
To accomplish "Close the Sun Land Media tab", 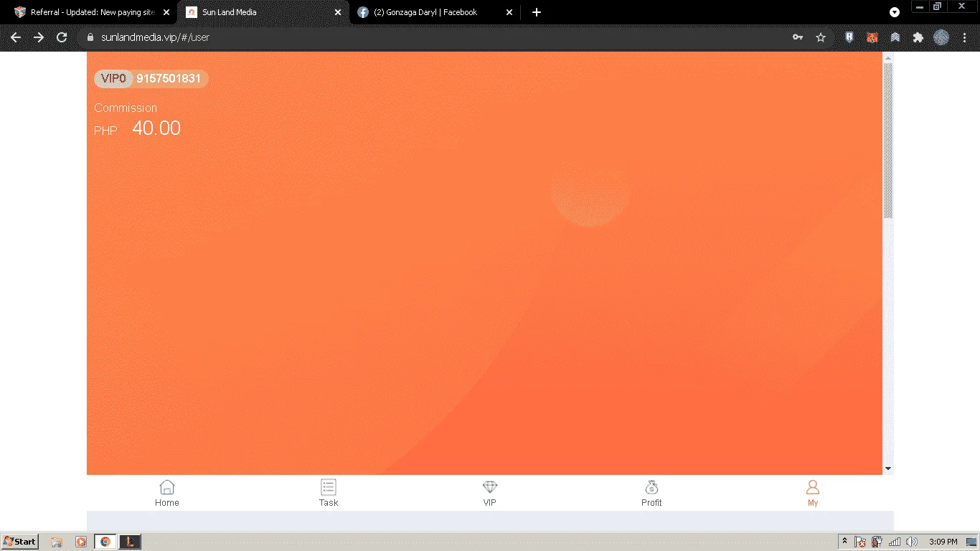I will 338,12.
